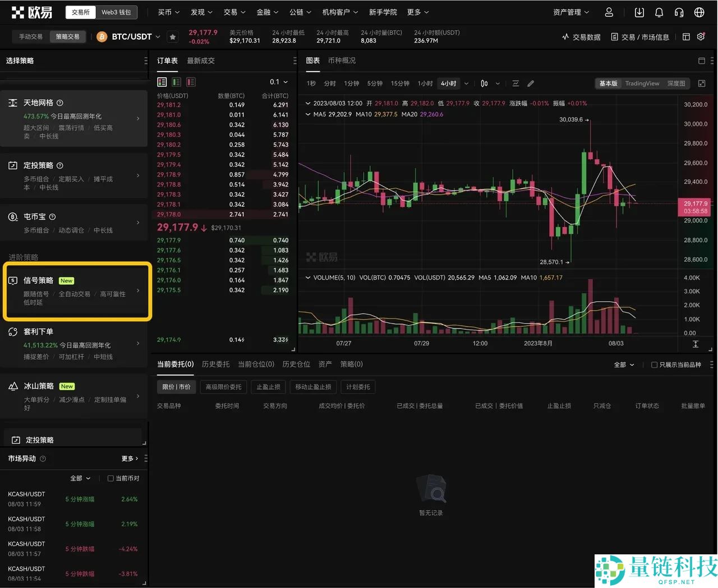Select the buy-sell combined order book view

coord(162,82)
